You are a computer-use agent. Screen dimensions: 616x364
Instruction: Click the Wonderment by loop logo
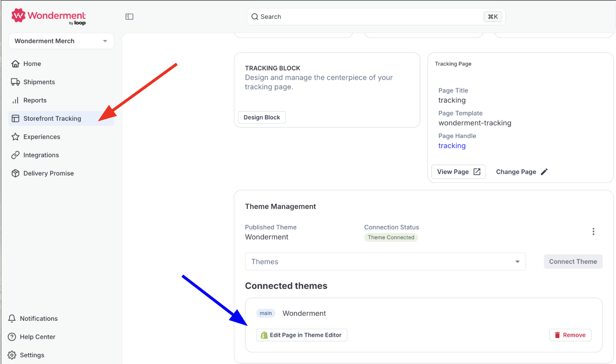coord(49,17)
